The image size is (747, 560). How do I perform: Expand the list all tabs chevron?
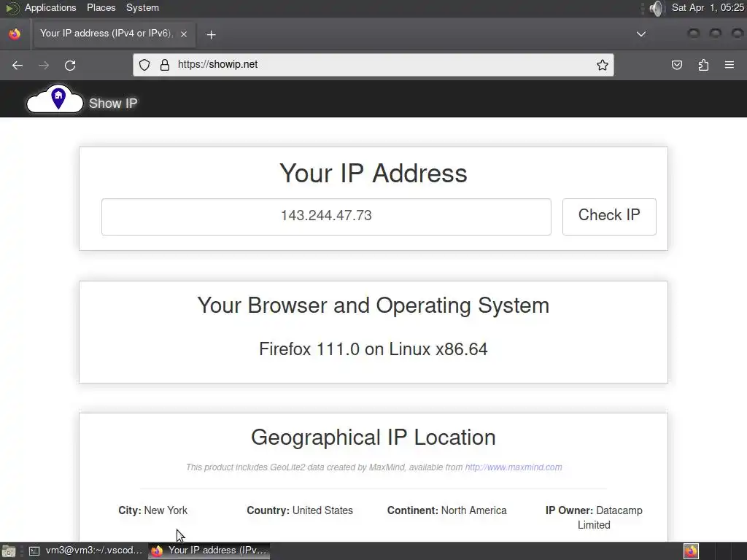point(641,34)
